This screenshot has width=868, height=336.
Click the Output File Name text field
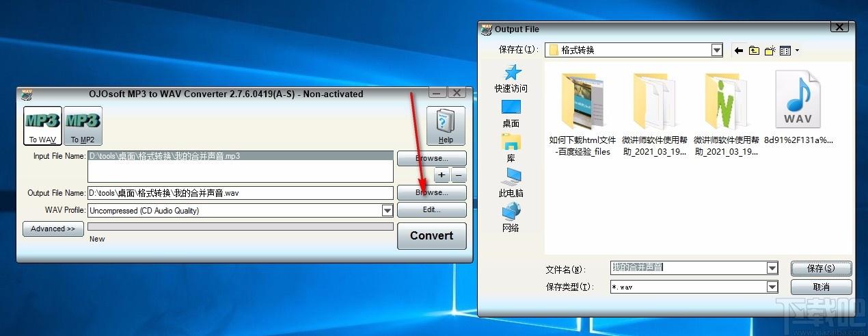241,193
